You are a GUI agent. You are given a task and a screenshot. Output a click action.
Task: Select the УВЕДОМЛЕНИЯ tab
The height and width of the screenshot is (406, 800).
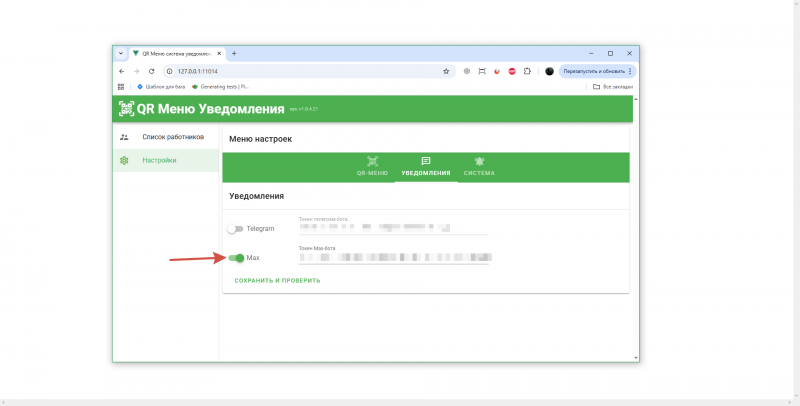coord(425,166)
